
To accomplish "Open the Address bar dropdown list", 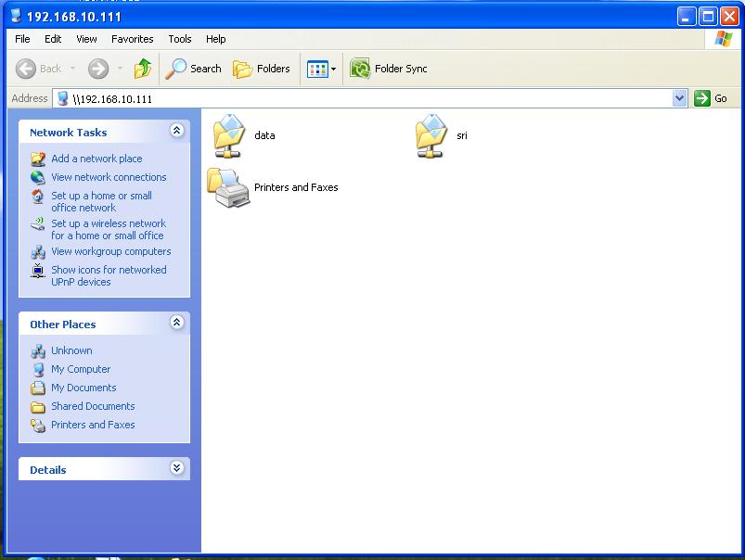I will coord(680,98).
